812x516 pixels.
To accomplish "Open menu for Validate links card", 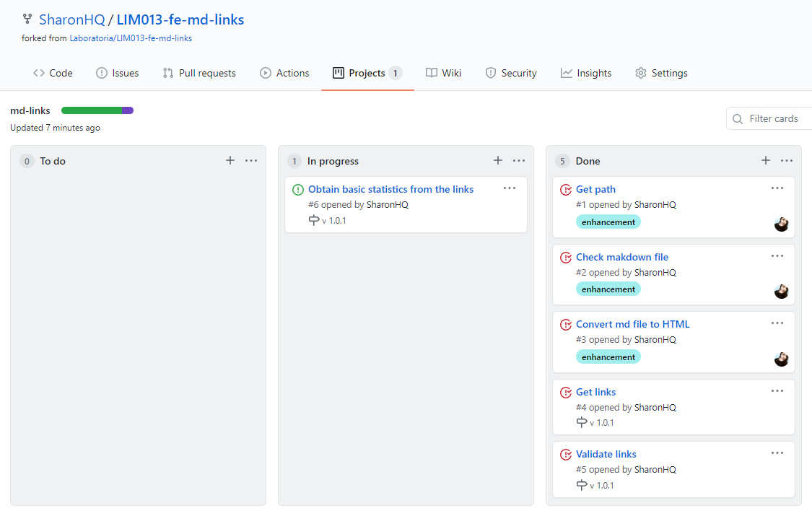I will [x=777, y=453].
